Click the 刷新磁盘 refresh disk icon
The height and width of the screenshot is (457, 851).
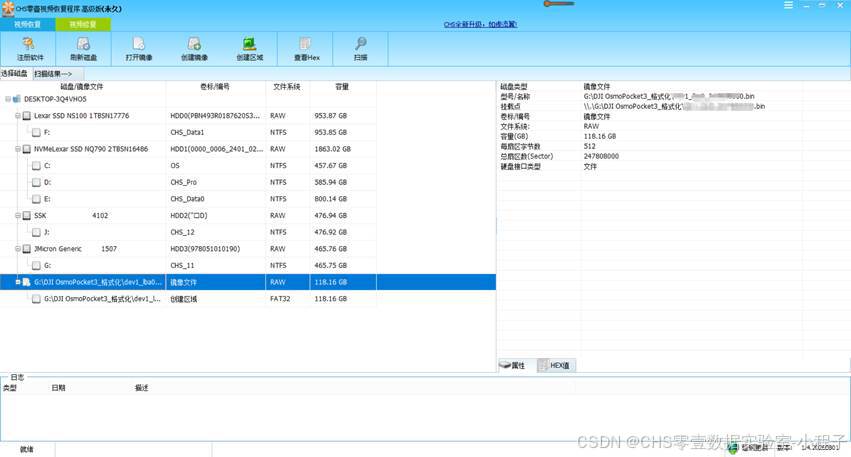click(83, 43)
